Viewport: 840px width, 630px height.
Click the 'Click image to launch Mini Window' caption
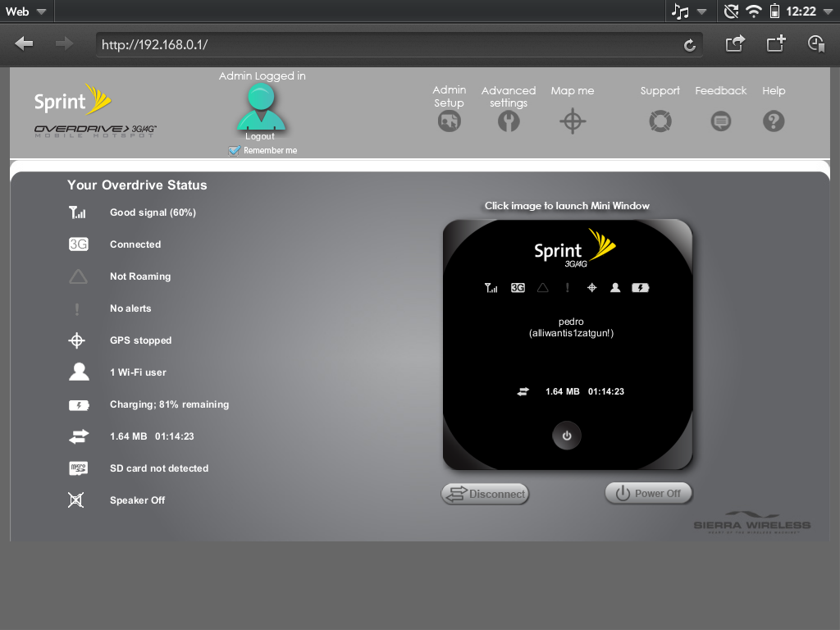click(567, 206)
